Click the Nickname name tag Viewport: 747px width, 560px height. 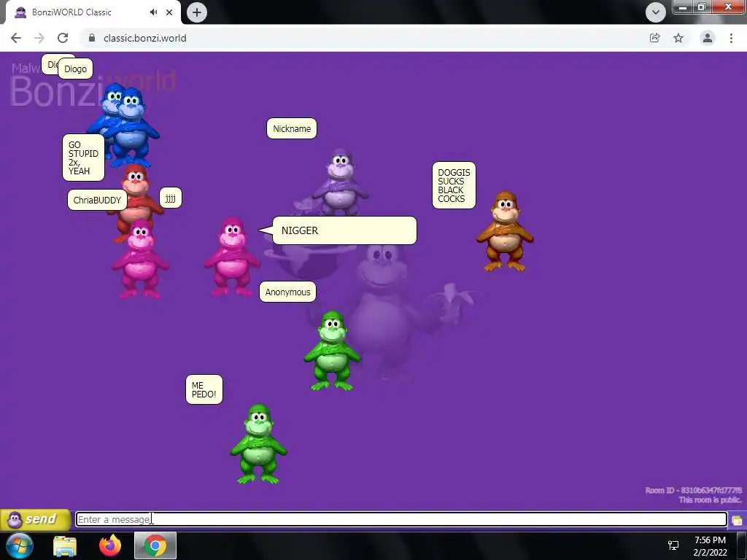tap(292, 128)
